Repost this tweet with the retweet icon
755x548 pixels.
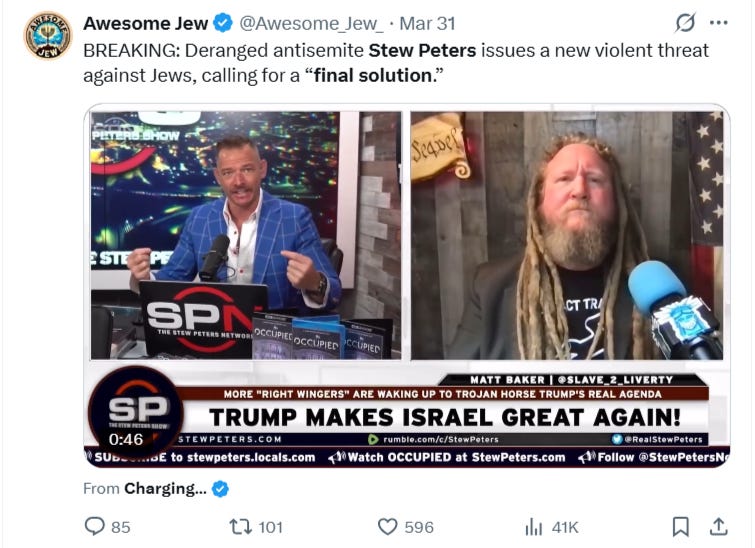coord(241,526)
